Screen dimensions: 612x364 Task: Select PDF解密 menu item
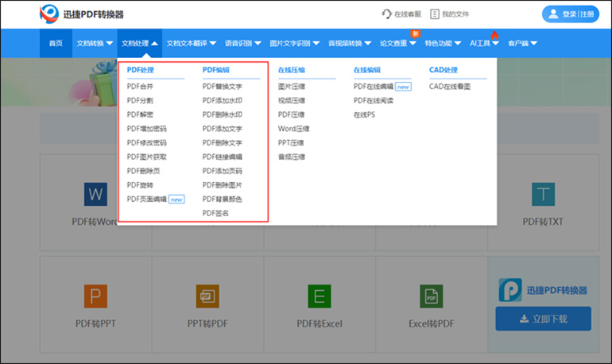click(x=140, y=114)
